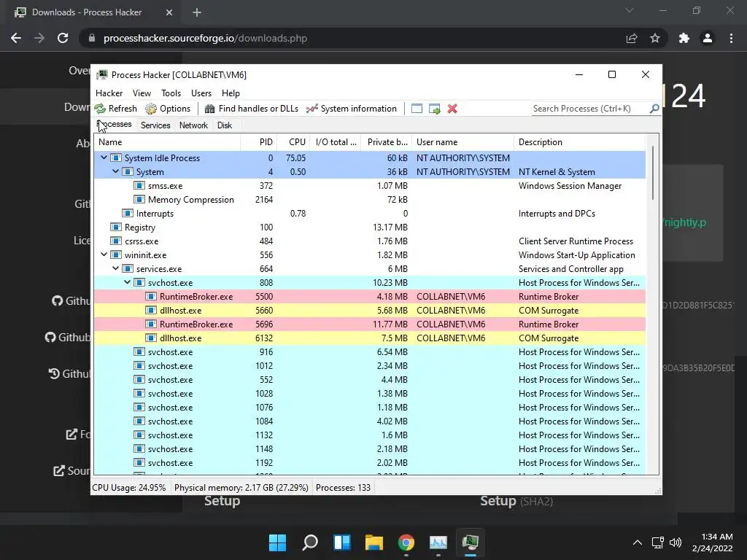The image size is (747, 560).
Task: Collapse the wininit.exe tree node
Action: tap(104, 254)
